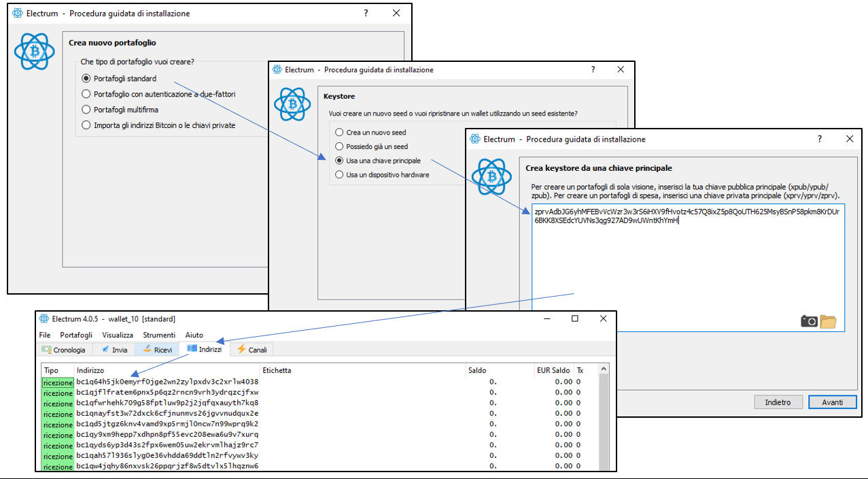Click Electrum icon in chiave principale dialog title

(474, 139)
